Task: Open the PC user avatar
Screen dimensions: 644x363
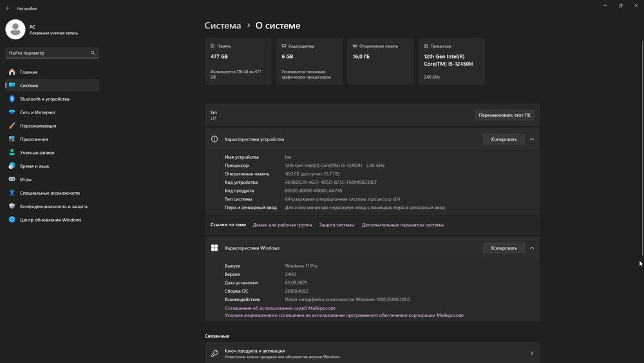Action: (15, 30)
